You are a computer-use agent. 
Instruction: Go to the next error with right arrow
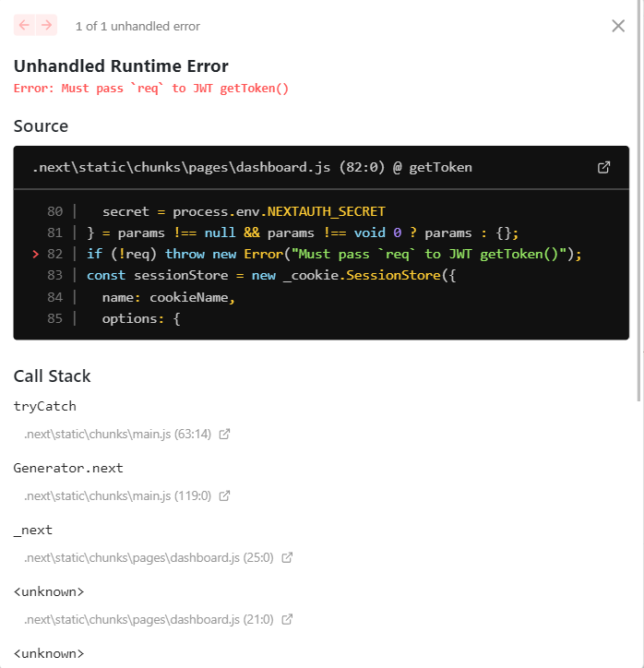pyautogui.click(x=46, y=25)
